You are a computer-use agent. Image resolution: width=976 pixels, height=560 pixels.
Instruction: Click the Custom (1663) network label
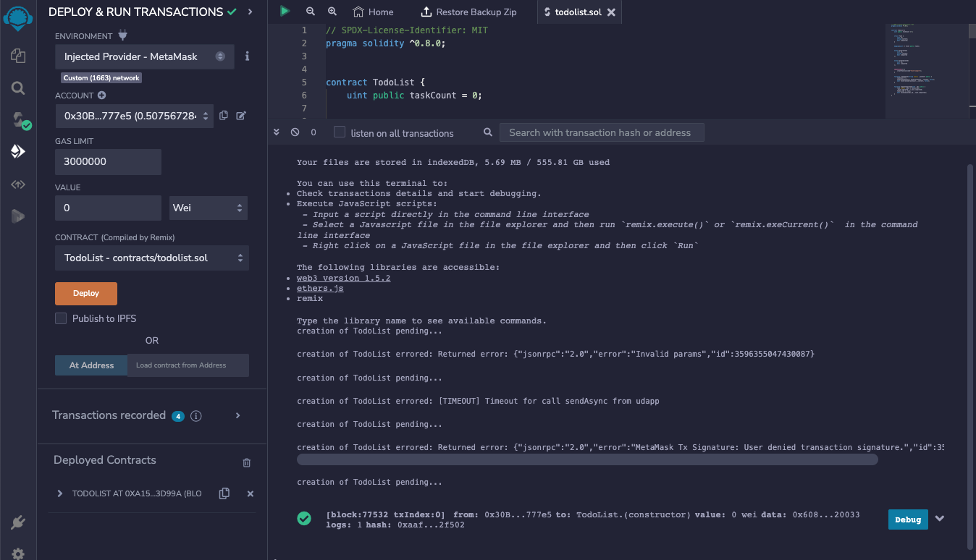(x=101, y=77)
